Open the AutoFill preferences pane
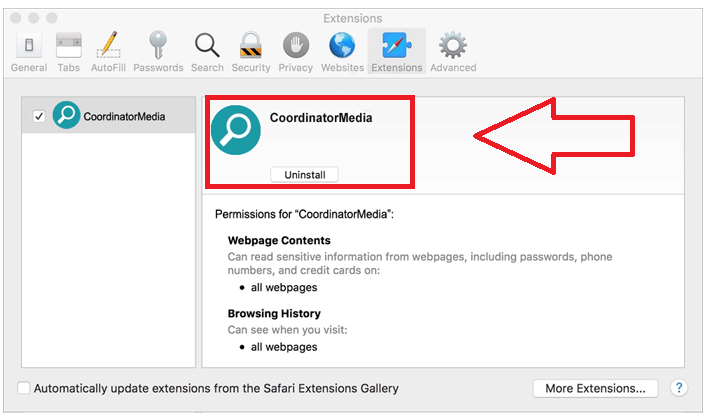The height and width of the screenshot is (420, 712). pos(107,52)
